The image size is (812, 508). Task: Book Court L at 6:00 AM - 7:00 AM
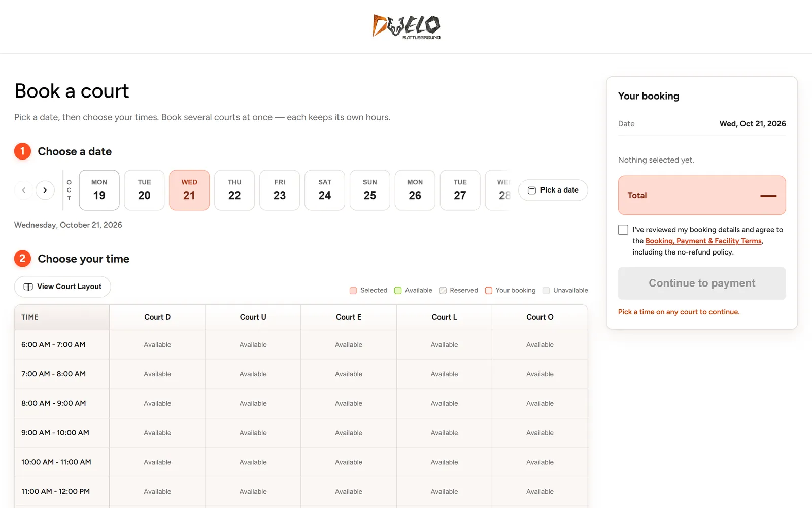[x=445, y=345]
